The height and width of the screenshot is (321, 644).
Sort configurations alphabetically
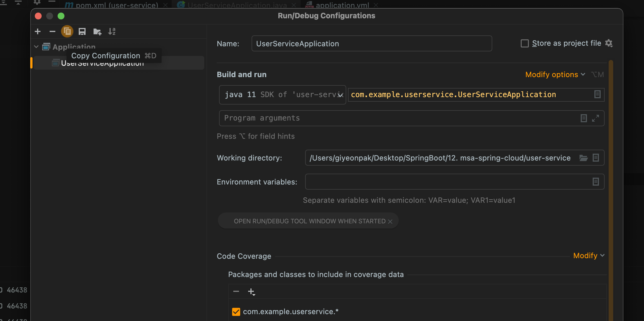(x=112, y=31)
